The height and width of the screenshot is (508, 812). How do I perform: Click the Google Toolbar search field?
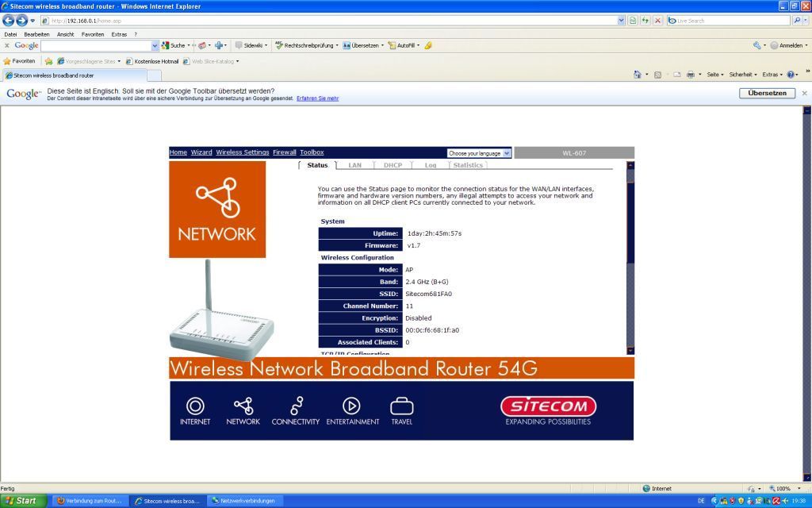coord(96,45)
